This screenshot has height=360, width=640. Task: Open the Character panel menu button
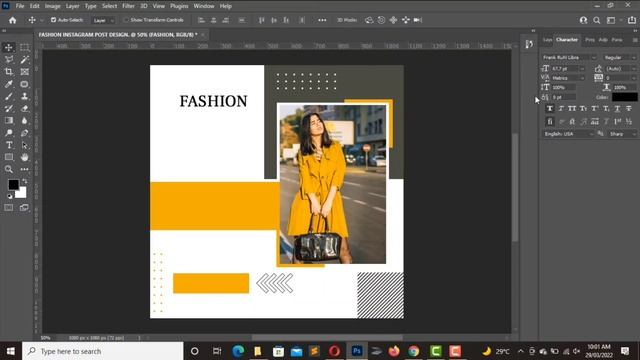[635, 40]
